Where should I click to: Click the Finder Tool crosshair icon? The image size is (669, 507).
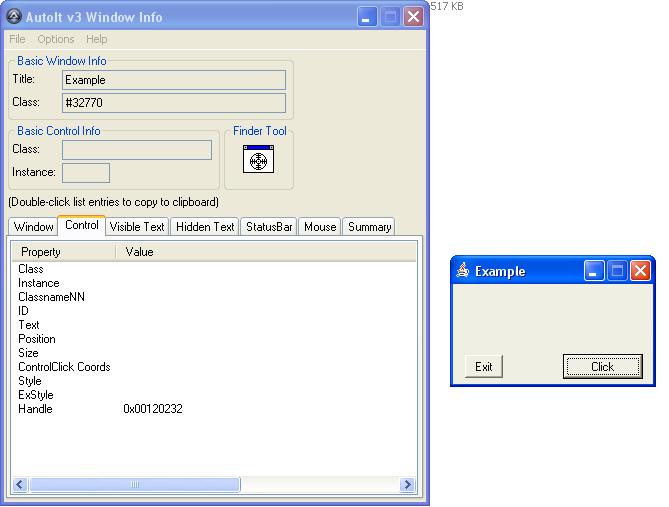(x=258, y=159)
